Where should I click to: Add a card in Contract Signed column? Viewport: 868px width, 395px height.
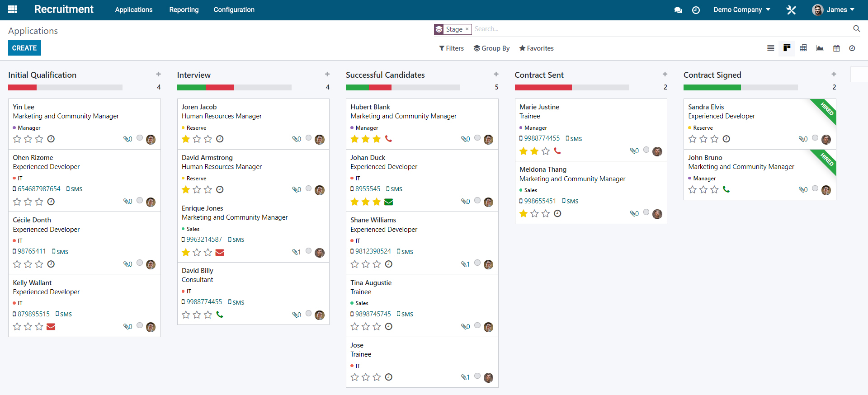[834, 74]
